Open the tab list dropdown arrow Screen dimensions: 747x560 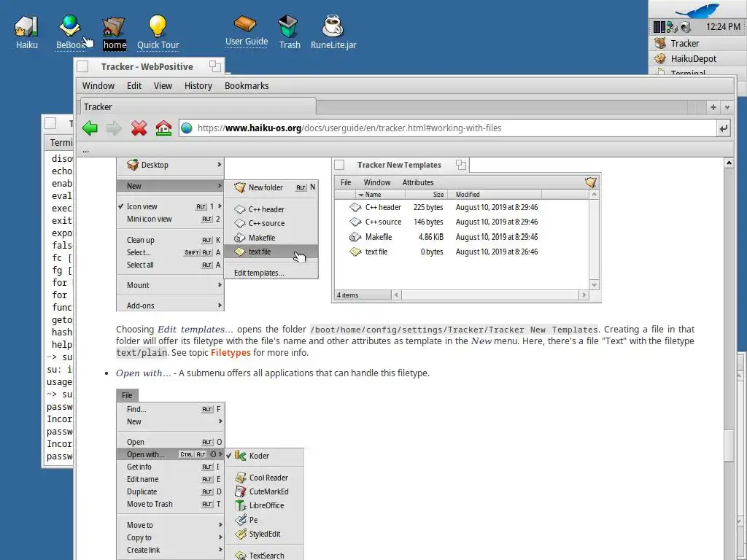[x=727, y=107]
